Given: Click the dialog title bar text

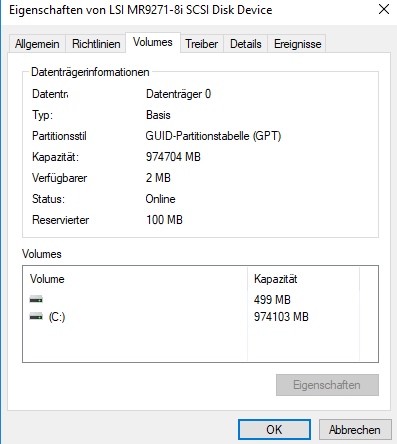Looking at the screenshot, I should (141, 10).
